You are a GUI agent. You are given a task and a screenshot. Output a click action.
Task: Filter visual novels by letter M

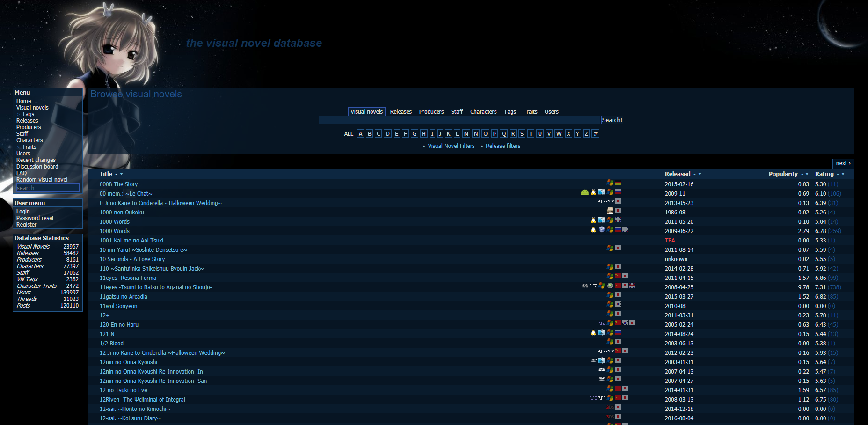466,134
